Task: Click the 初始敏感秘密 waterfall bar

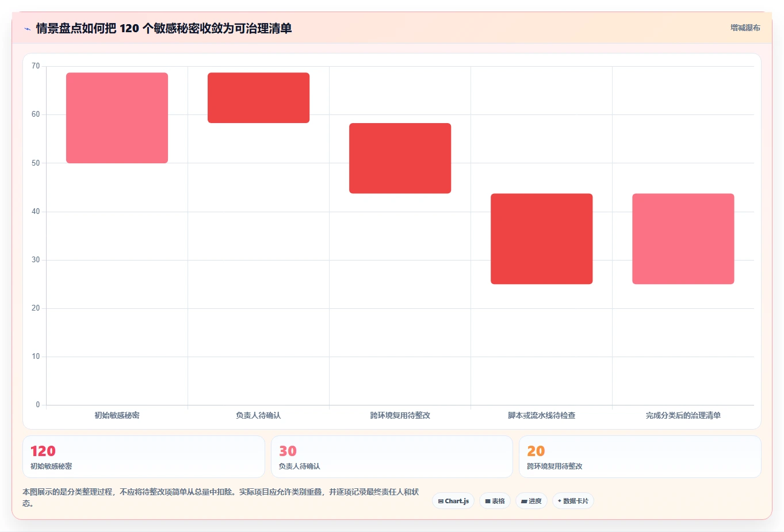Action: [x=117, y=118]
